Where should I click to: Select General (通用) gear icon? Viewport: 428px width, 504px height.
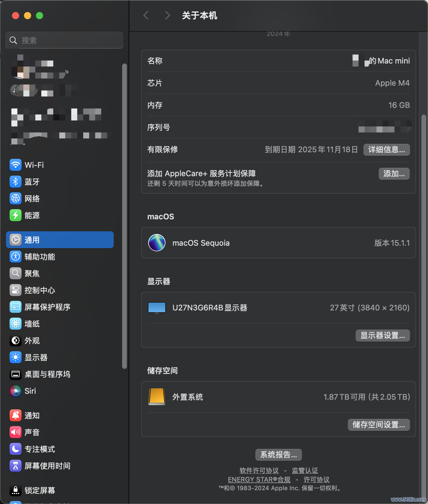pos(16,240)
